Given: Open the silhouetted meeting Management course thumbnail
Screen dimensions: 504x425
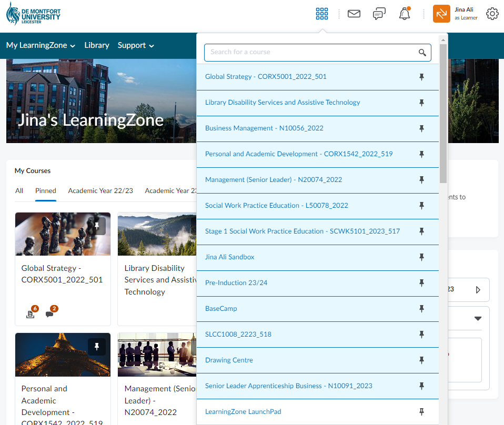Looking at the screenshot, I should (157, 355).
